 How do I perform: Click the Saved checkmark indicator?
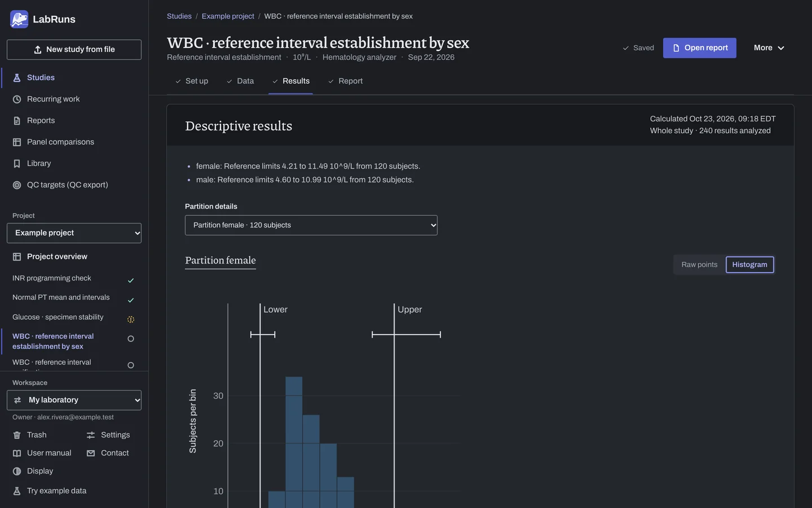pyautogui.click(x=638, y=48)
